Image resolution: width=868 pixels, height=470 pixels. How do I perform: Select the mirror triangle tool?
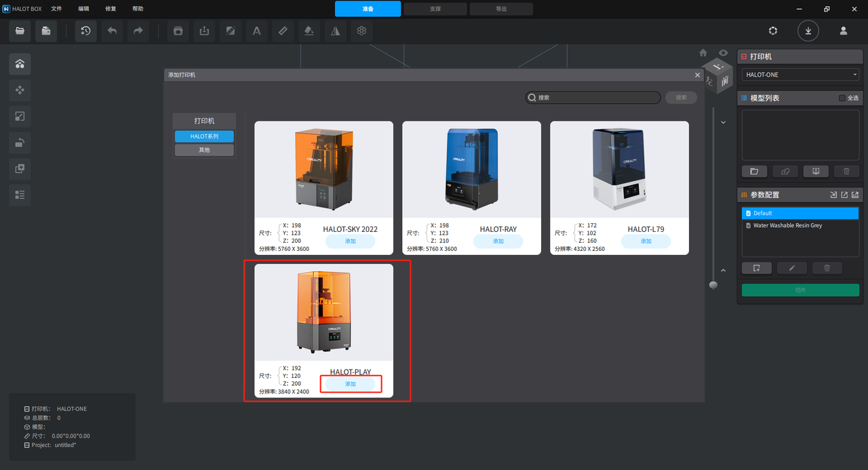[x=335, y=31]
